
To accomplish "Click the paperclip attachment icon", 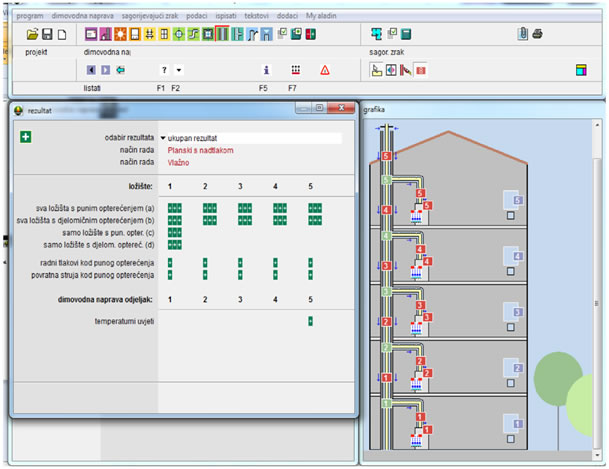I will pos(523,34).
